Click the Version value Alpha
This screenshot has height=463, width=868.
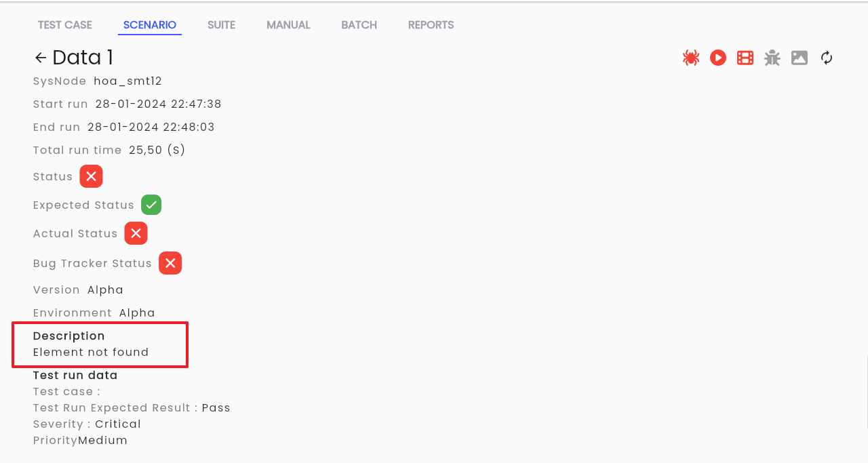[x=106, y=290]
